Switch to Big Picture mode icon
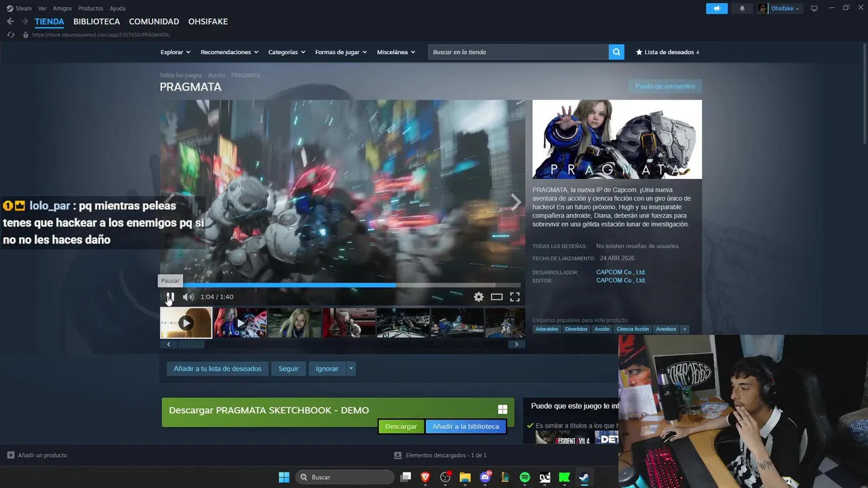This screenshot has width=868, height=488. pyautogui.click(x=814, y=8)
